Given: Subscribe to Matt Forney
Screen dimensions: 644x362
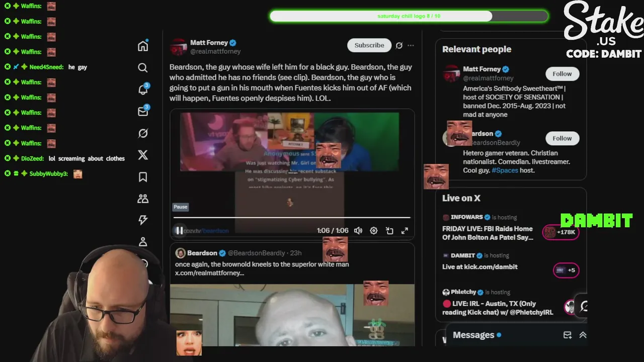Looking at the screenshot, I should pos(369,45).
